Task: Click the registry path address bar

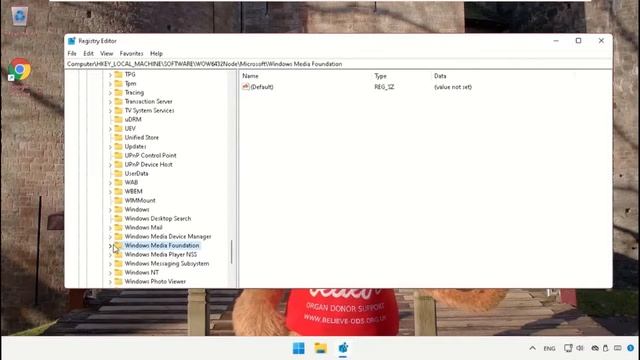Action: point(339,64)
